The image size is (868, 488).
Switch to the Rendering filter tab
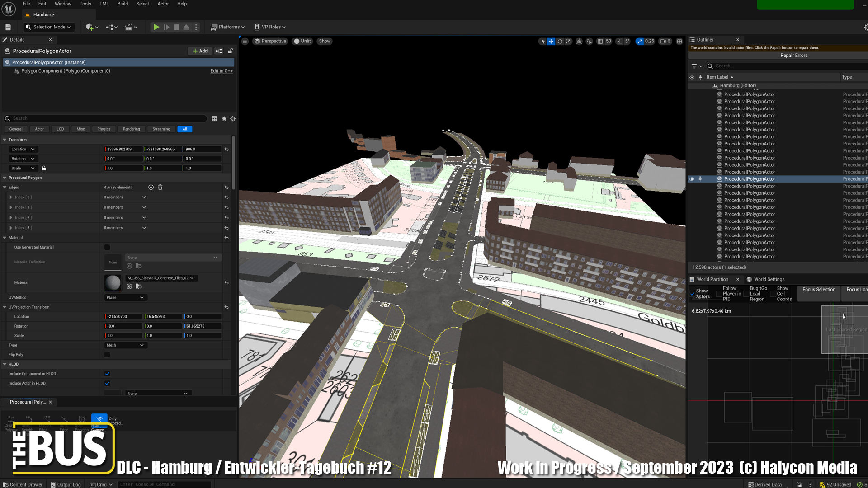click(x=131, y=129)
